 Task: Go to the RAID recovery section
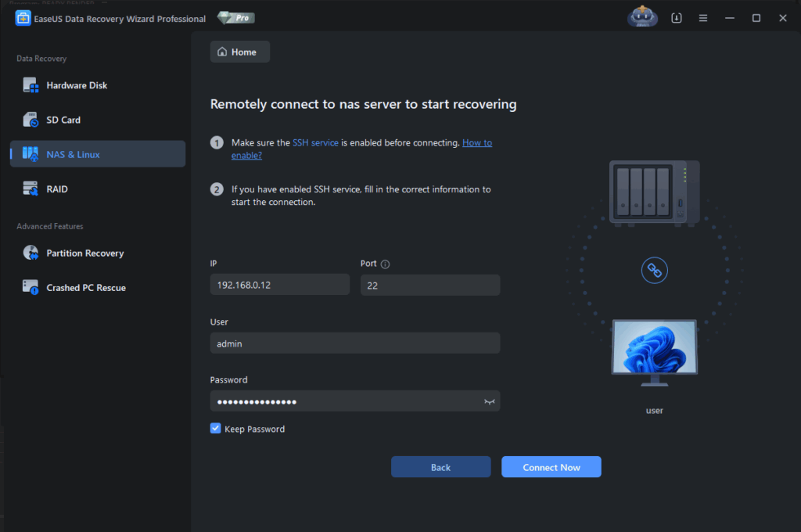pyautogui.click(x=98, y=189)
